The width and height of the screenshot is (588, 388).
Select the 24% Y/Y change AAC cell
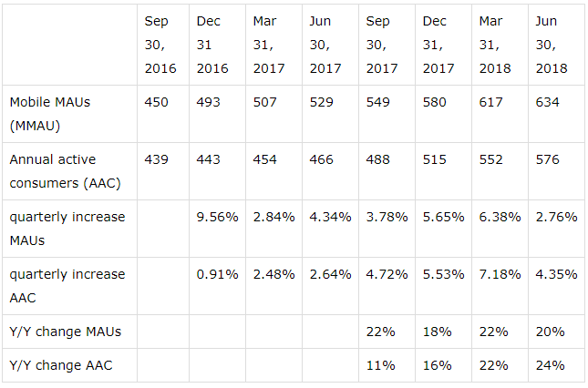tap(551, 366)
